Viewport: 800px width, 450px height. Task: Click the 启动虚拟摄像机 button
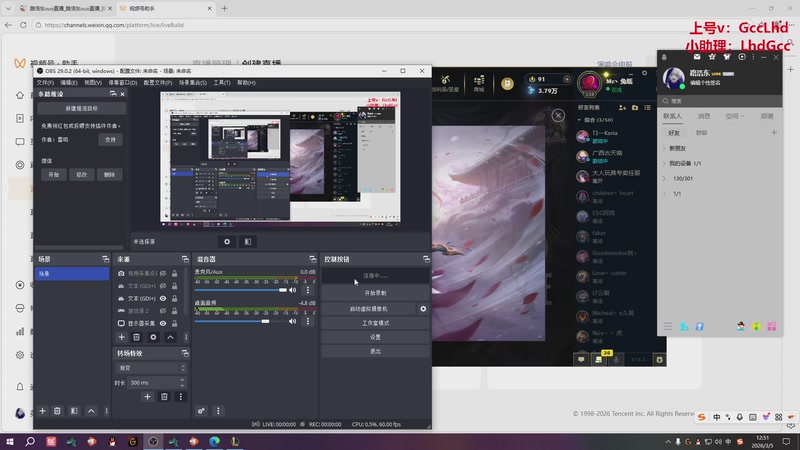[x=368, y=309]
